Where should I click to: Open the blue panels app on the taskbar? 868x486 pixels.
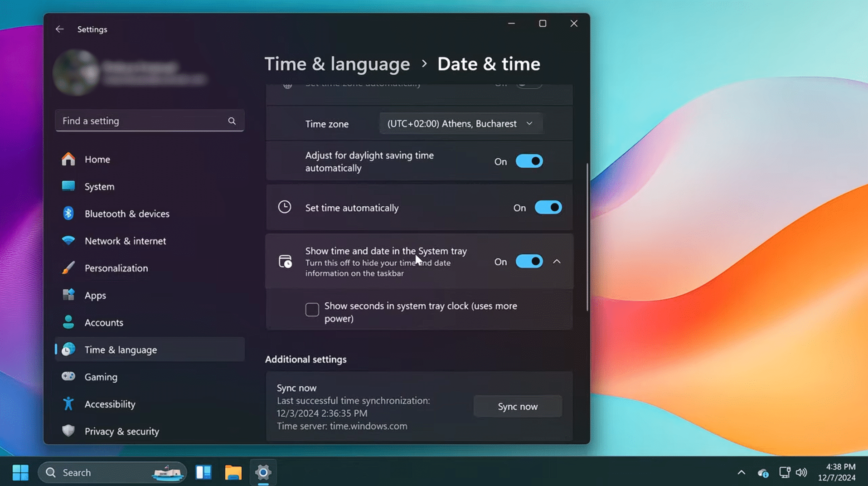point(204,472)
